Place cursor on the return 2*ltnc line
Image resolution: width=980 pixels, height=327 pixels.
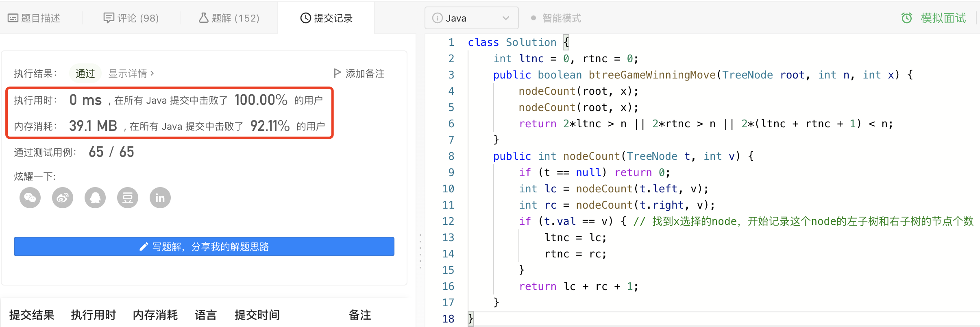[x=706, y=124]
